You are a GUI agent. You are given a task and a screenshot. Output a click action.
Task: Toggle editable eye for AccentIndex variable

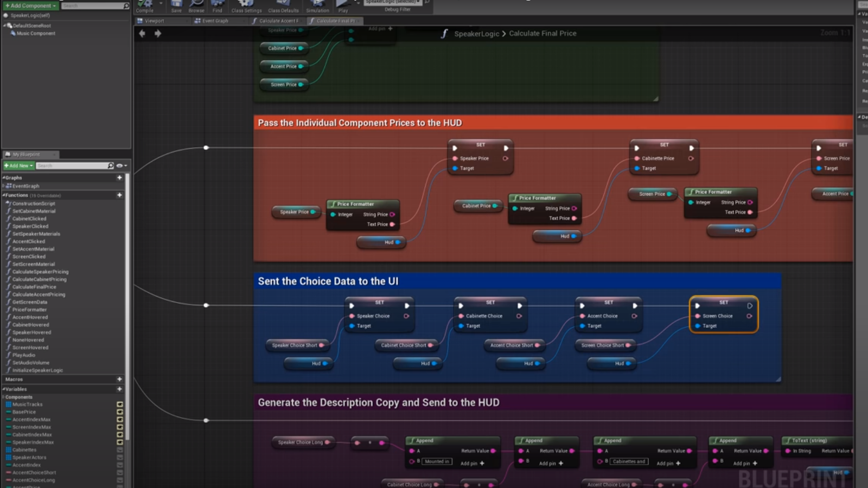click(x=120, y=465)
